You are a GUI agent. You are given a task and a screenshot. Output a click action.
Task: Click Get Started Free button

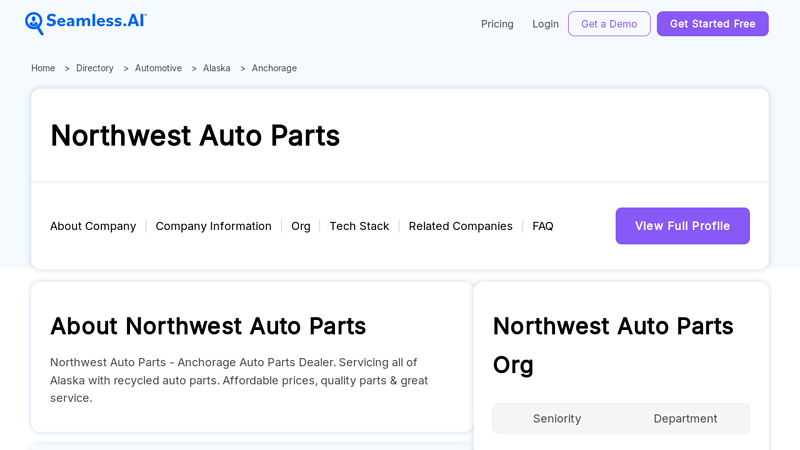[712, 24]
